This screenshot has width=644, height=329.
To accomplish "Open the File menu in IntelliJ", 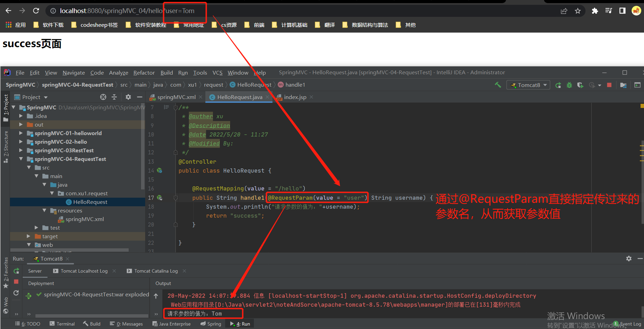I will 20,73.
